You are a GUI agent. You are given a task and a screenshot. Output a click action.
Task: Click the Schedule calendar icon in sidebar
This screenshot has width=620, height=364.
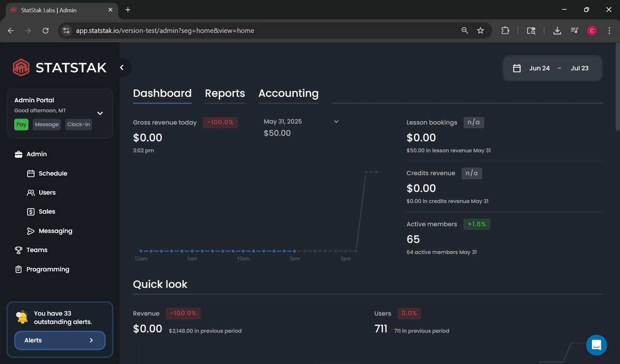(31, 173)
